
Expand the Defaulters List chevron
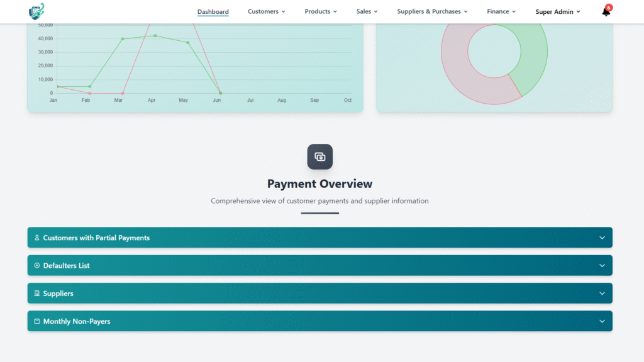(602, 266)
